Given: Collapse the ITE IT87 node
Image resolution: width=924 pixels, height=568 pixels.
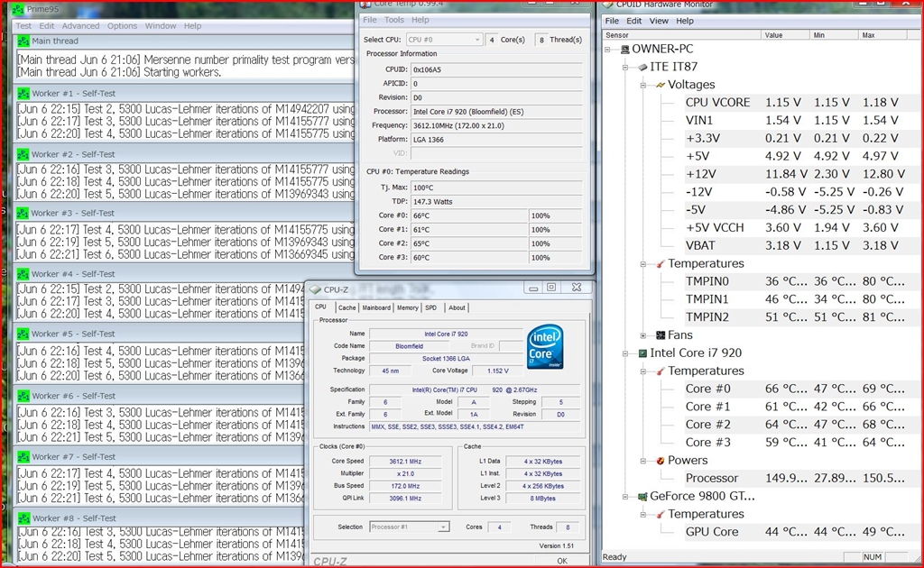Looking at the screenshot, I should (x=625, y=67).
